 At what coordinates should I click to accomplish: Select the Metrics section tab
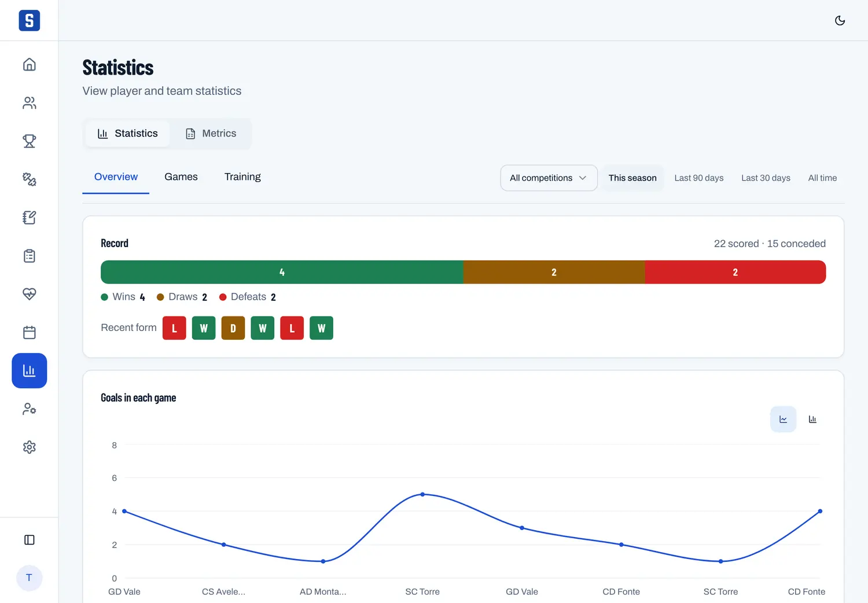[x=211, y=134]
